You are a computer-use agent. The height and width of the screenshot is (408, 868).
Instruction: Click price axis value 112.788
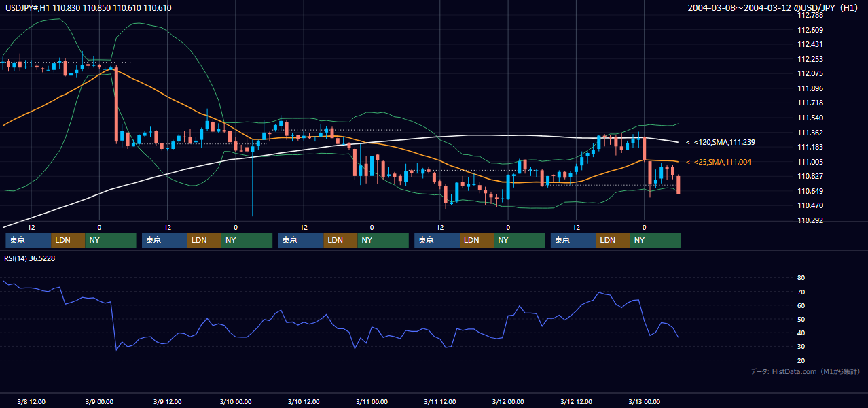click(810, 15)
